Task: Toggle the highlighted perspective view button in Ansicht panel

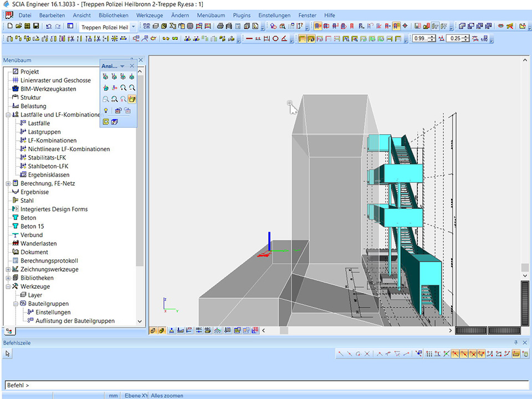Action: [x=132, y=99]
